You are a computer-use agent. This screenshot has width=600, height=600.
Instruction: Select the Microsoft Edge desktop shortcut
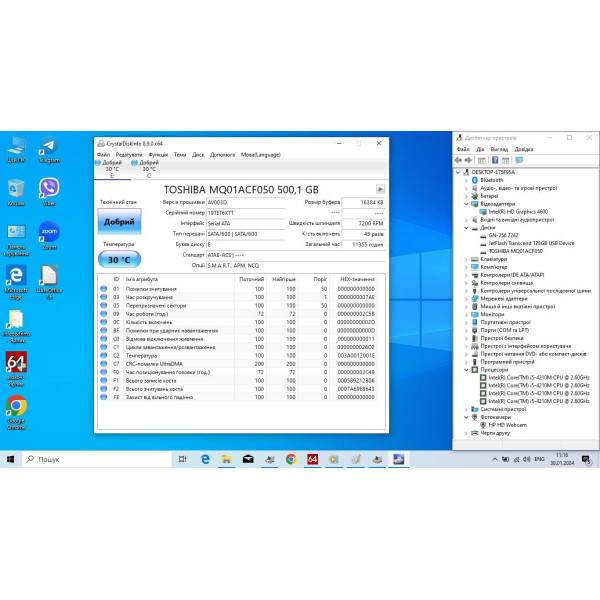[x=16, y=282]
